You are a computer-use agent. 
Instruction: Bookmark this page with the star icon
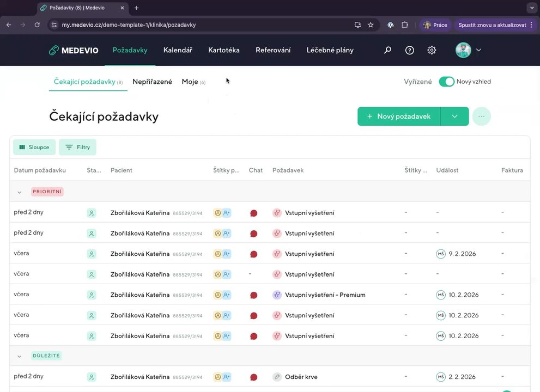pyautogui.click(x=371, y=25)
